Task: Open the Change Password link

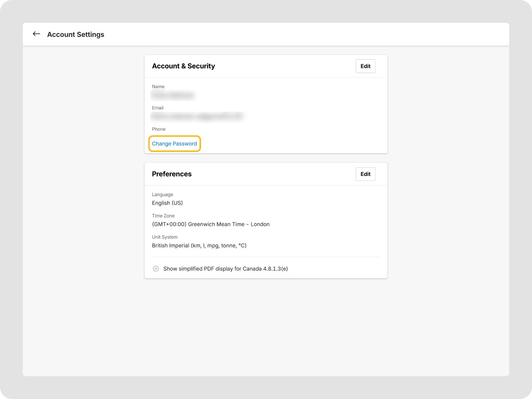Action: 174,144
